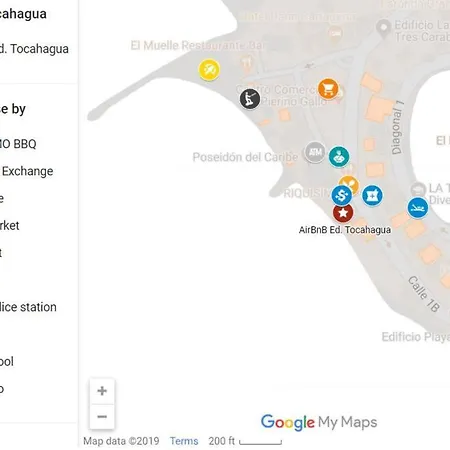Click the gray ATM marker
The height and width of the screenshot is (450, 450).
315,152
